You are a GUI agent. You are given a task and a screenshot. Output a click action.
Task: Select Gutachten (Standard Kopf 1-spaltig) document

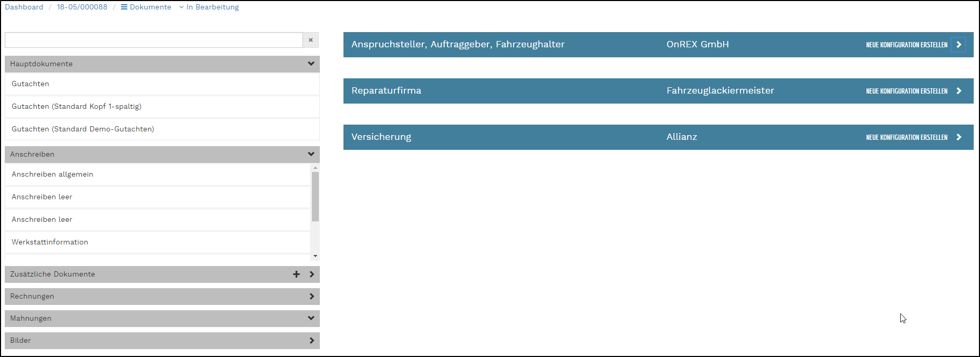click(77, 107)
